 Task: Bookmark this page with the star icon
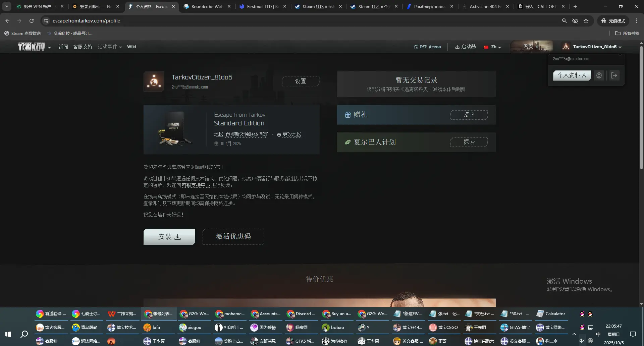click(586, 21)
